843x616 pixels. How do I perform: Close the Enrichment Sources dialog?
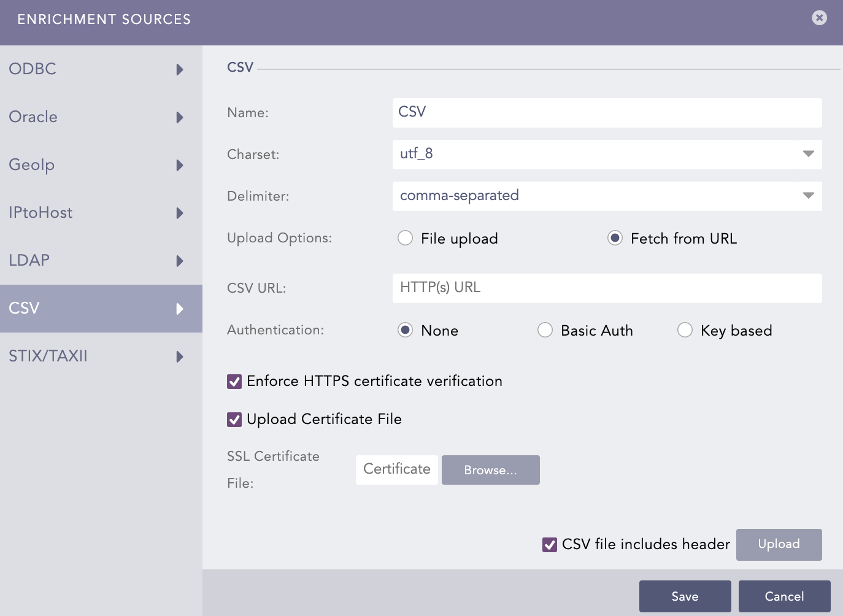tap(819, 18)
